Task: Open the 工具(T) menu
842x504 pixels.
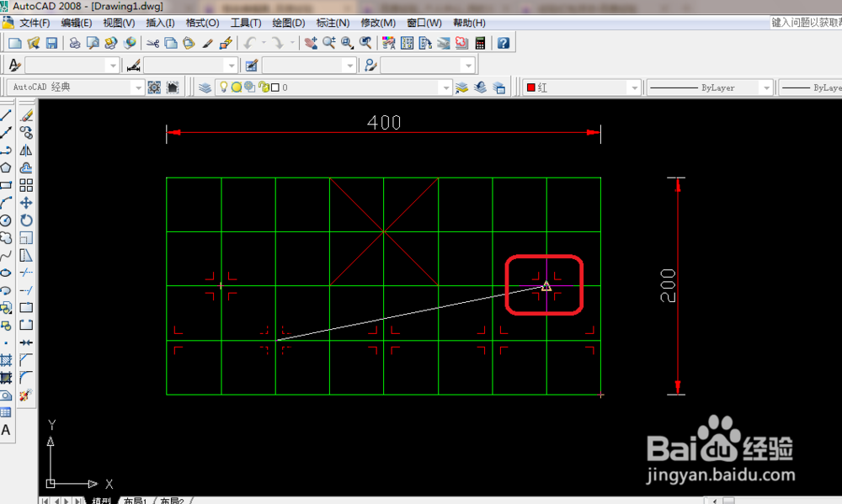Action: 246,23
